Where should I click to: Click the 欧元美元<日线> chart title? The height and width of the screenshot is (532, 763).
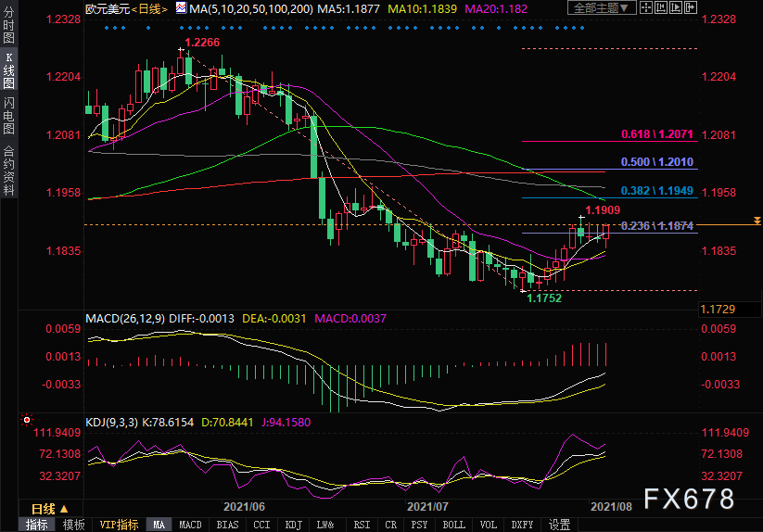126,8
